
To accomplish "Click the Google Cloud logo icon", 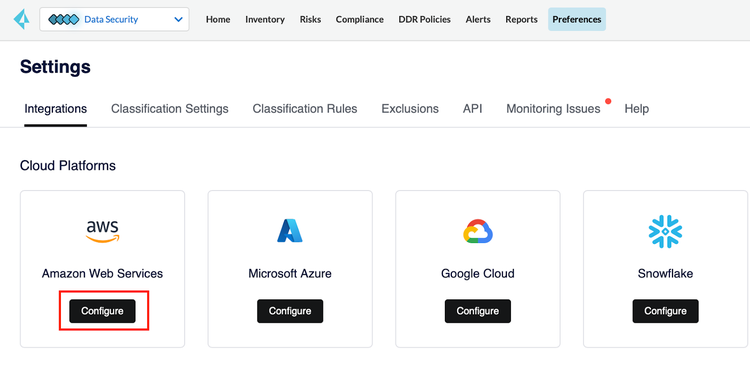I will [x=478, y=231].
